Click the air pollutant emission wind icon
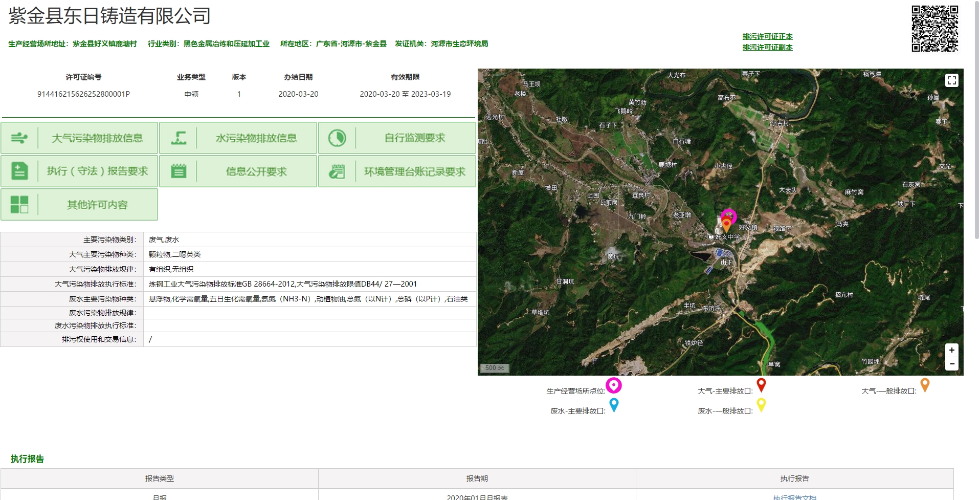The height and width of the screenshot is (500, 980). (19, 138)
